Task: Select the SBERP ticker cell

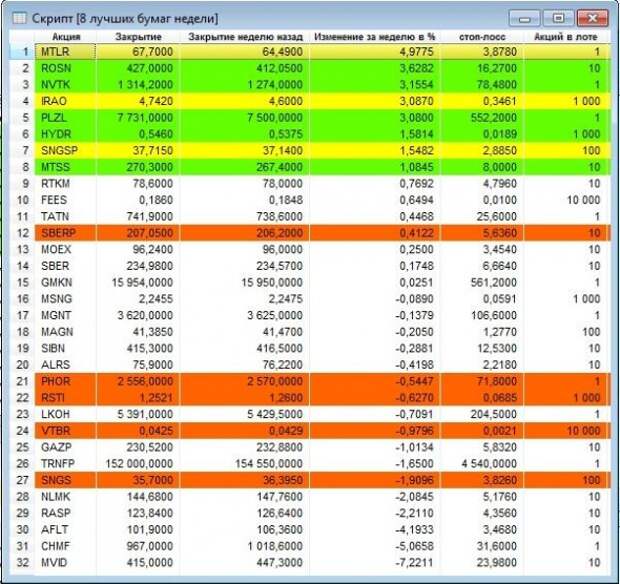Action: click(x=66, y=233)
